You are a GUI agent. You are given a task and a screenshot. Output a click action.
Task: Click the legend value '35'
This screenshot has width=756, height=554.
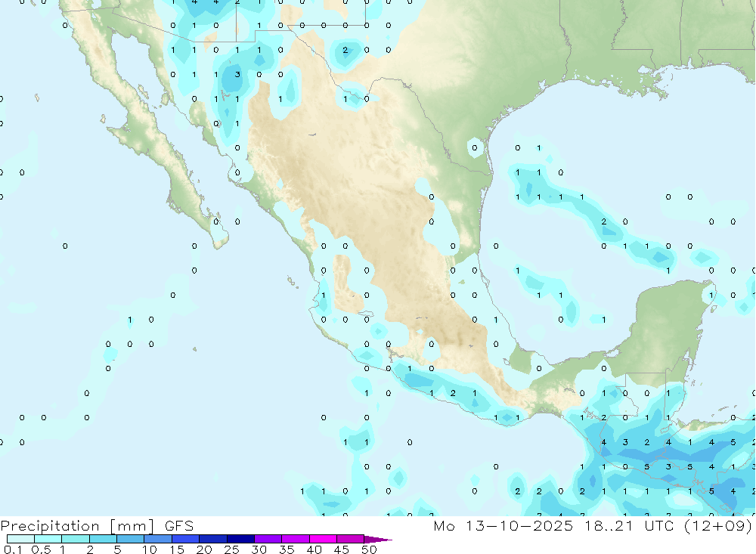pos(287,549)
